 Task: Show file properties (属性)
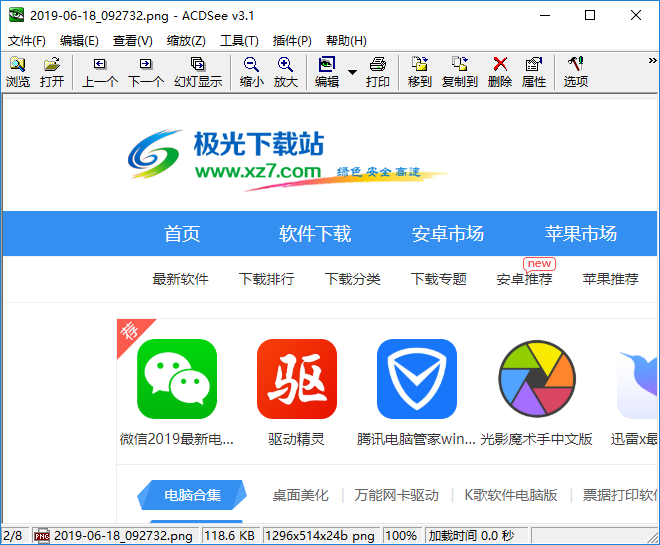pos(534,72)
